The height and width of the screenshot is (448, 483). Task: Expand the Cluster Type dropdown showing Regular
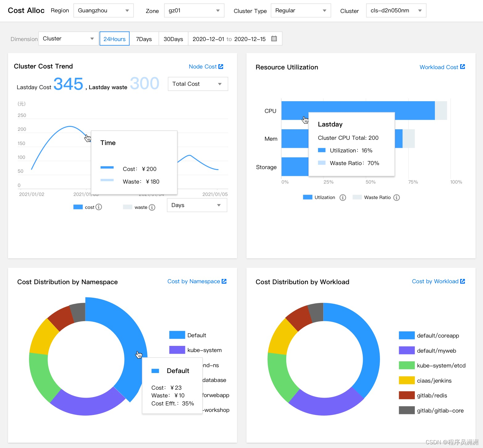(x=301, y=10)
